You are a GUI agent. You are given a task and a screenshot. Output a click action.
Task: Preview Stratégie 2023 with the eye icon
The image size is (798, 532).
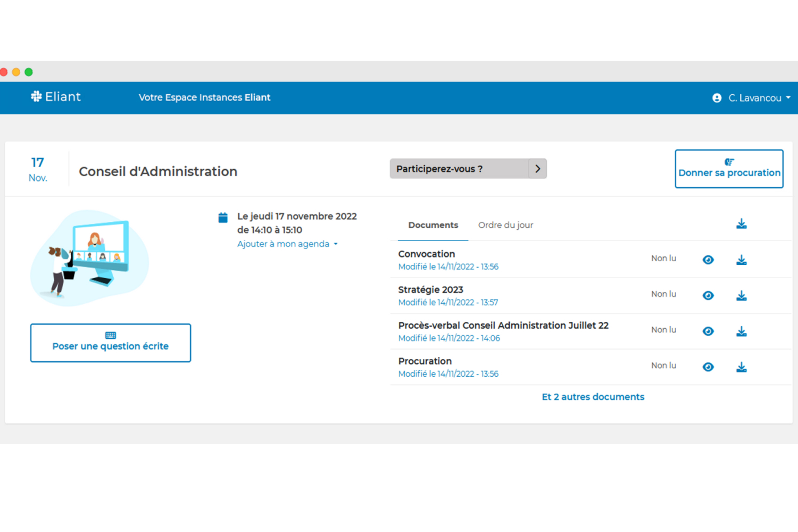point(708,296)
